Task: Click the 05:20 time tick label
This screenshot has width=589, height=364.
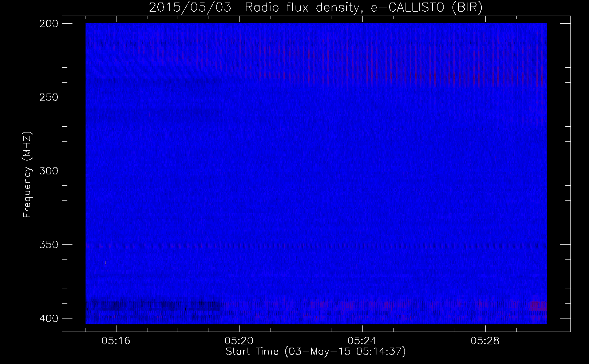Action: coord(239,341)
